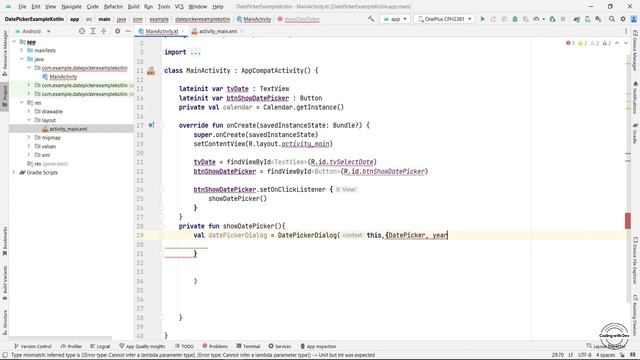Open the Build menu
The width and height of the screenshot is (640, 360).
tap(133, 7)
